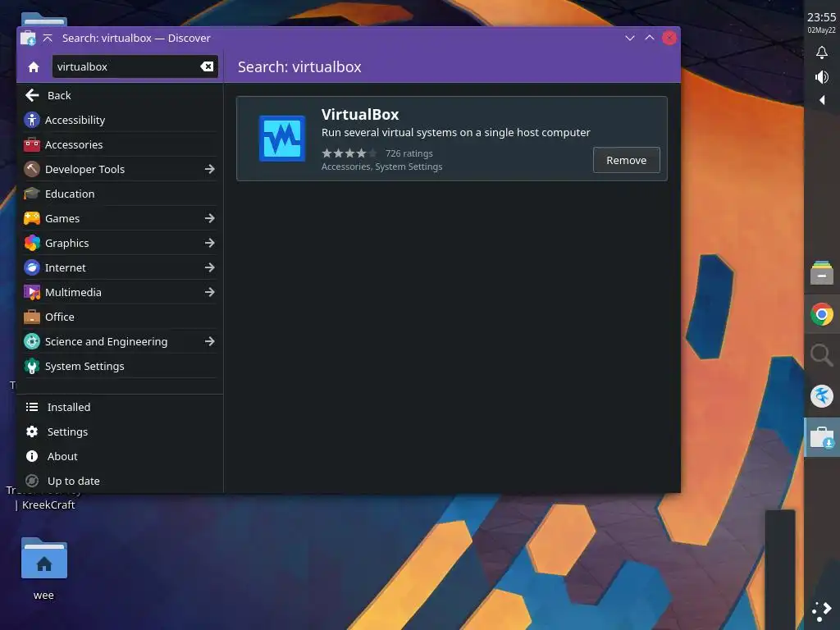840x630 pixels.
Task: Click the Up to date status icon
Action: [x=32, y=481]
